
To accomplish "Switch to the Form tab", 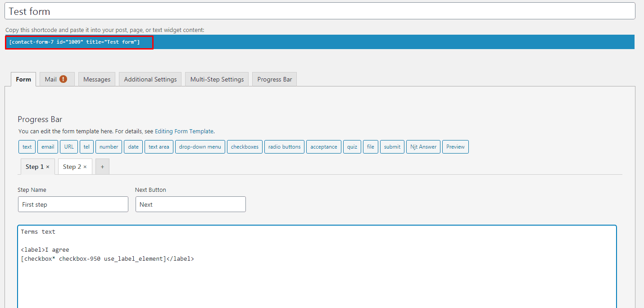I will [23, 79].
